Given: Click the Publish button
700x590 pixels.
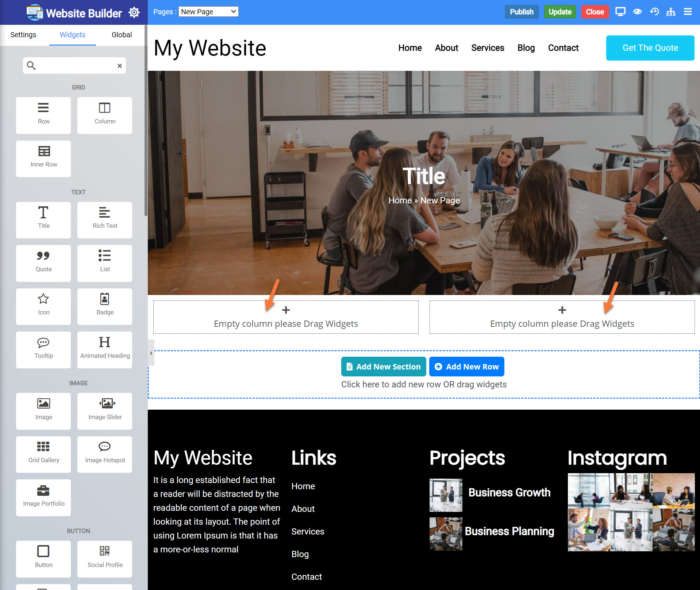Looking at the screenshot, I should (522, 12).
